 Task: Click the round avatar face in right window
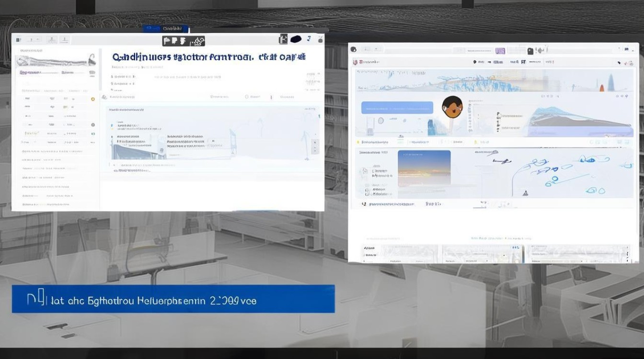pos(452,107)
